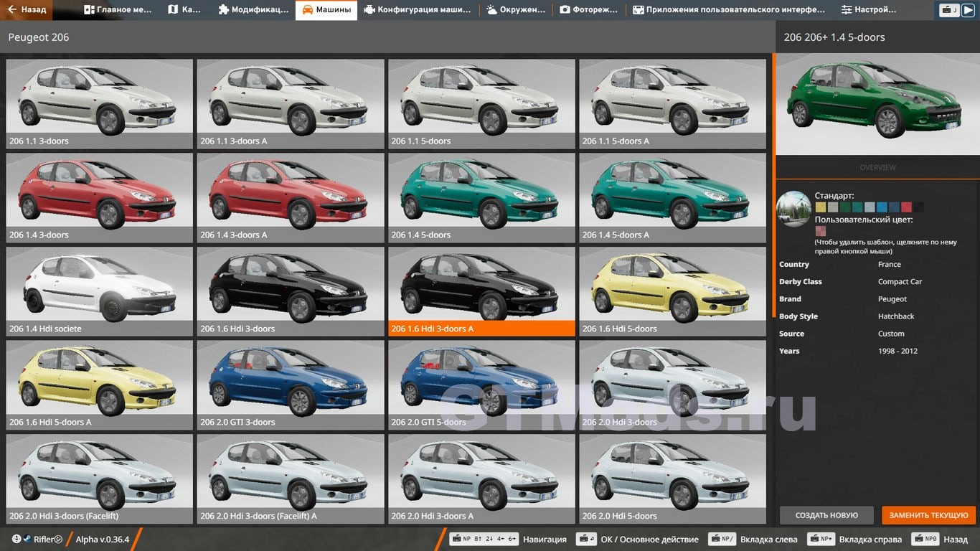Image resolution: width=980 pixels, height=551 pixels.
Task: Click the Навигация keyboard hint icon
Action: pyautogui.click(x=484, y=540)
